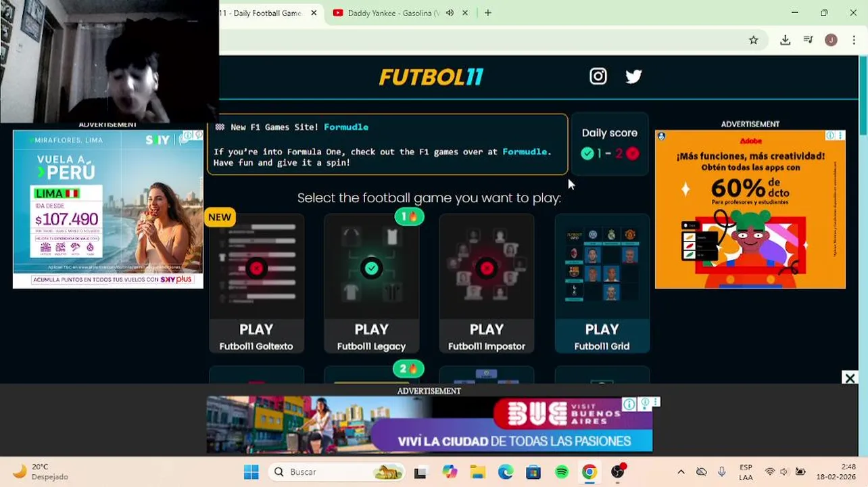The width and height of the screenshot is (868, 487).
Task: Open Microsoft Store from the taskbar
Action: tap(533, 472)
